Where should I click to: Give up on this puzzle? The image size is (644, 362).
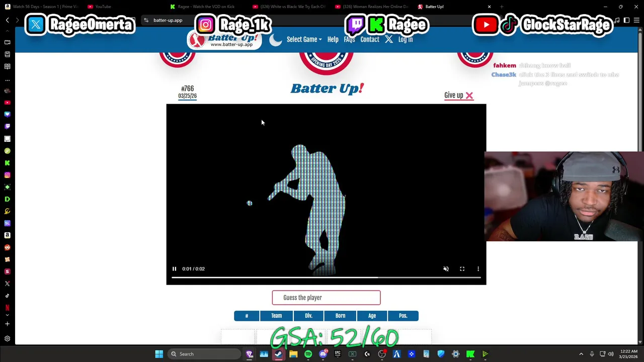click(x=458, y=95)
